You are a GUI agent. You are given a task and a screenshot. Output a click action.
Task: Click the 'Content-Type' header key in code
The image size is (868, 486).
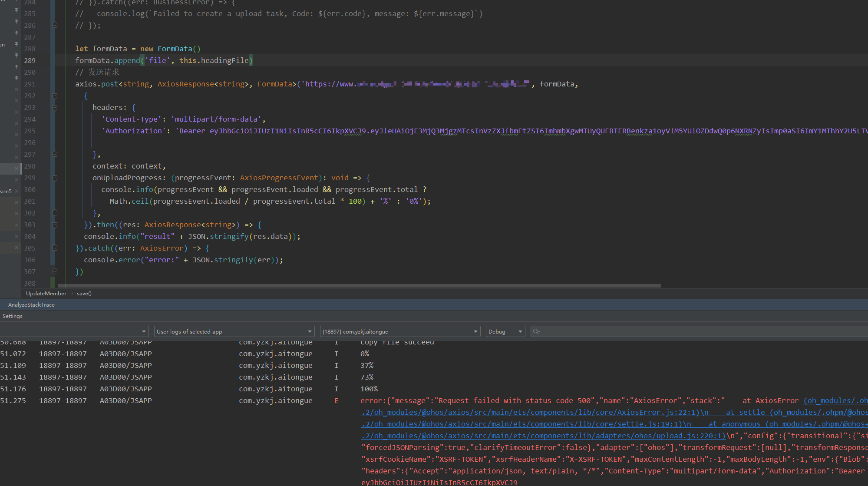pyautogui.click(x=132, y=119)
